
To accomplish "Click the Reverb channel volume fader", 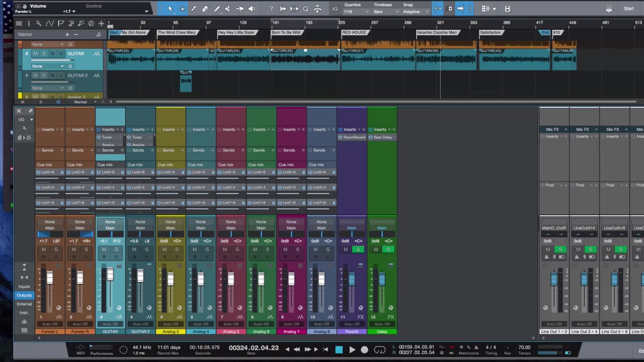I will pos(352,279).
